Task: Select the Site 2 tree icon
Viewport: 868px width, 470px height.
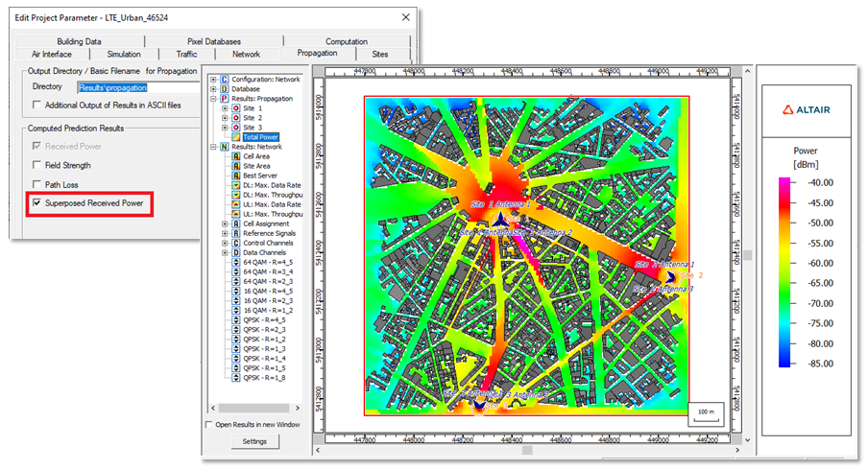Action: pyautogui.click(x=236, y=118)
